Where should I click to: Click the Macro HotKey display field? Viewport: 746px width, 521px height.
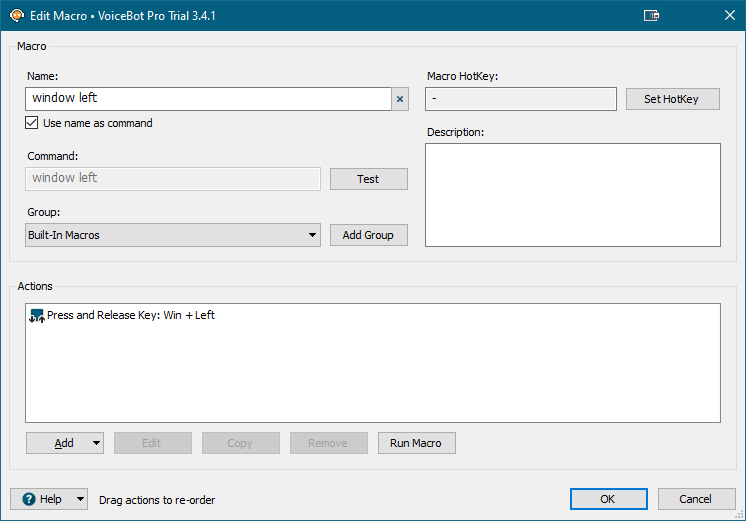click(520, 99)
